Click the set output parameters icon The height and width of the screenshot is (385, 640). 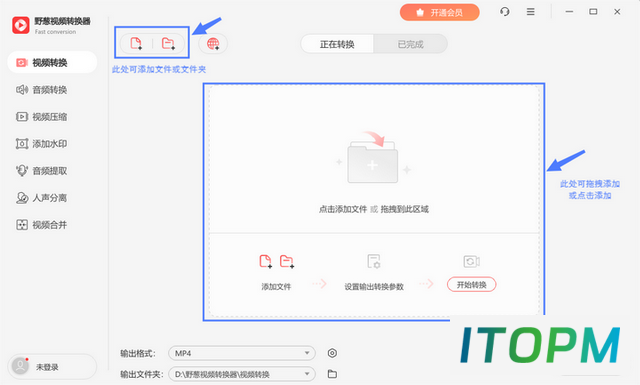tap(373, 261)
